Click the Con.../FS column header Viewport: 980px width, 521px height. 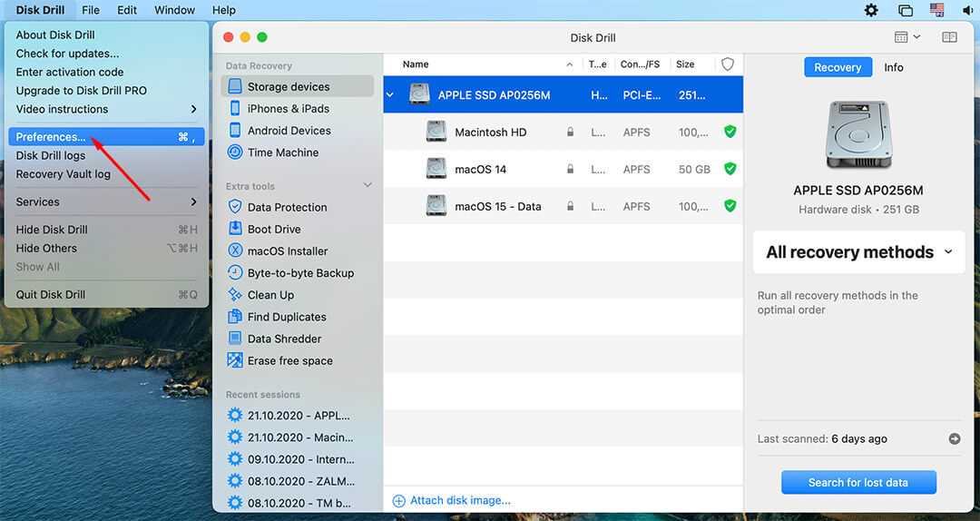[x=640, y=64]
